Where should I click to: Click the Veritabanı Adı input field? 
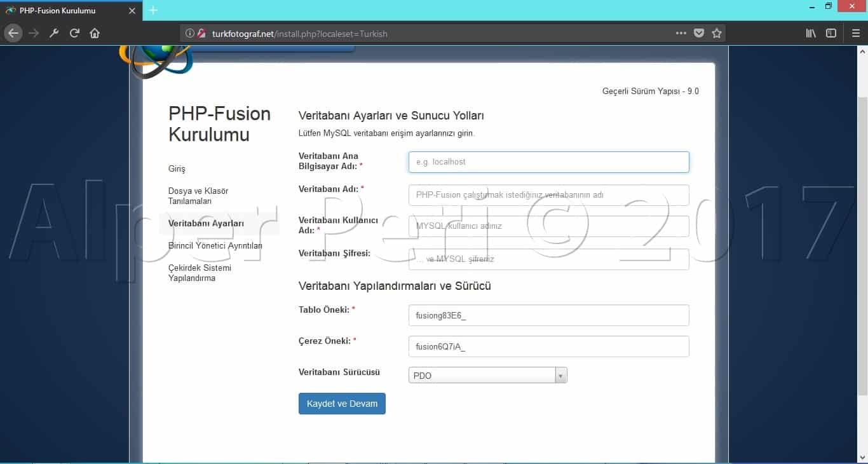click(x=548, y=195)
